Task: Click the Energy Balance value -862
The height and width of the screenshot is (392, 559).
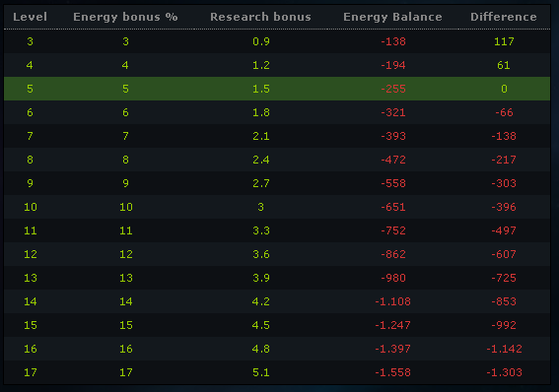Action: click(x=393, y=254)
